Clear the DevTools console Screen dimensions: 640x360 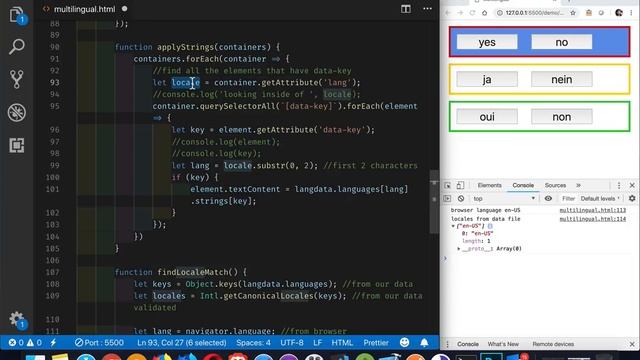pos(461,198)
